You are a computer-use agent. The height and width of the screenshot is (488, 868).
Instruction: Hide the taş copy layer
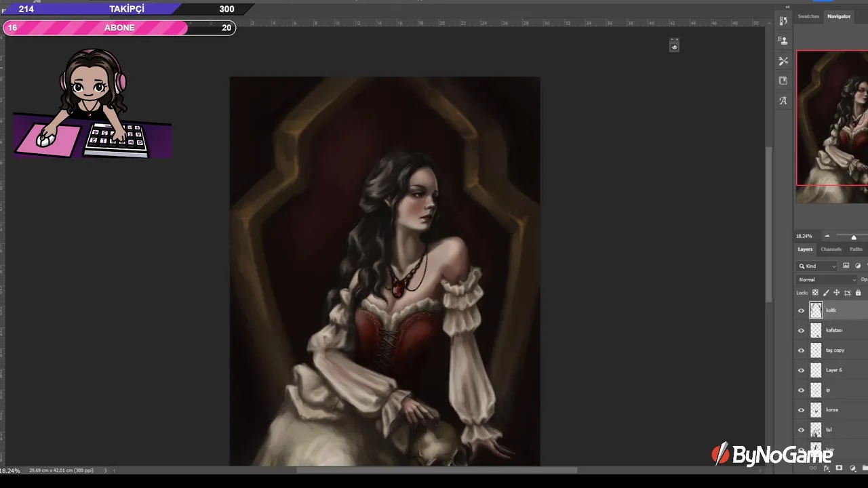[801, 350]
